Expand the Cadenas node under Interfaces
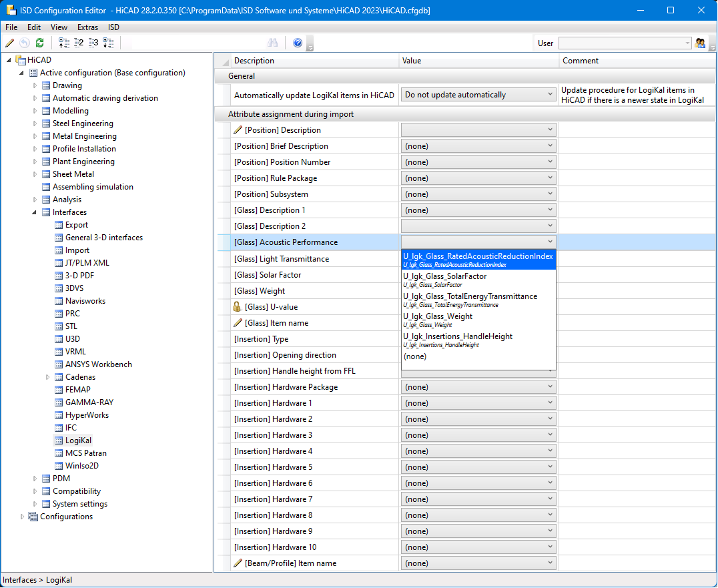Screen dimensions: 718x588 click(48, 377)
